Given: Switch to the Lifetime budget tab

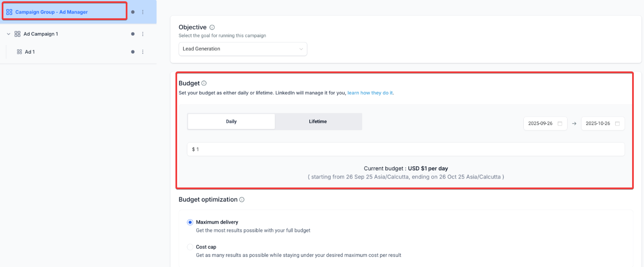Looking at the screenshot, I should pyautogui.click(x=318, y=122).
